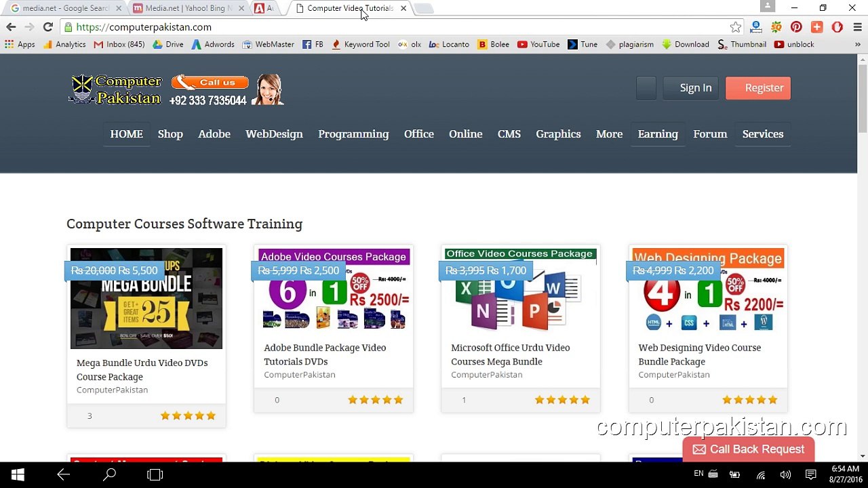Open the Online menu item

[x=465, y=134]
